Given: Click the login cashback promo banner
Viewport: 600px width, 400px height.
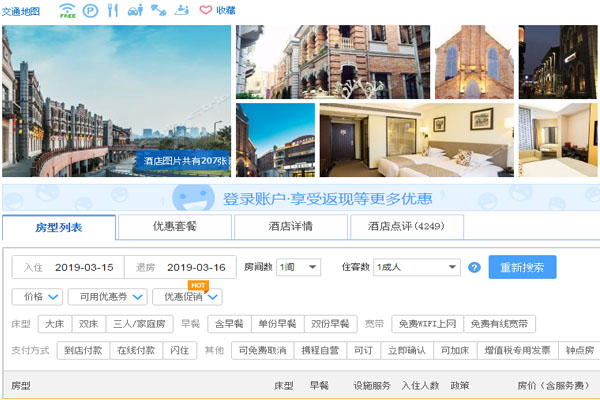Looking at the screenshot, I should point(301,198).
